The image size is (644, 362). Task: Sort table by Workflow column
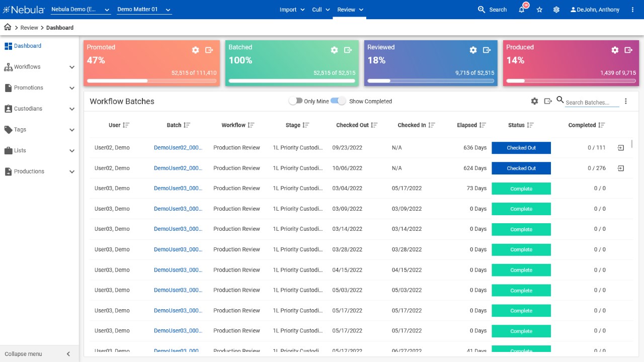click(x=251, y=125)
